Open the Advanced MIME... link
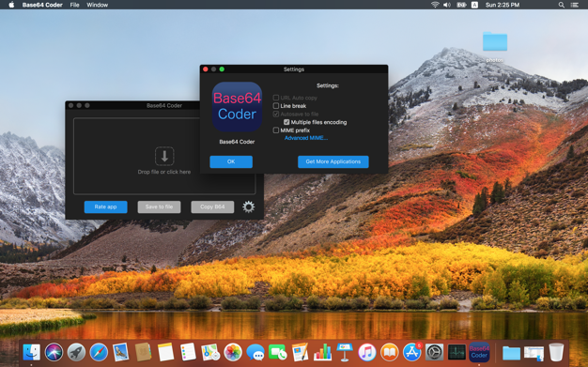This screenshot has height=367, width=588. 306,138
